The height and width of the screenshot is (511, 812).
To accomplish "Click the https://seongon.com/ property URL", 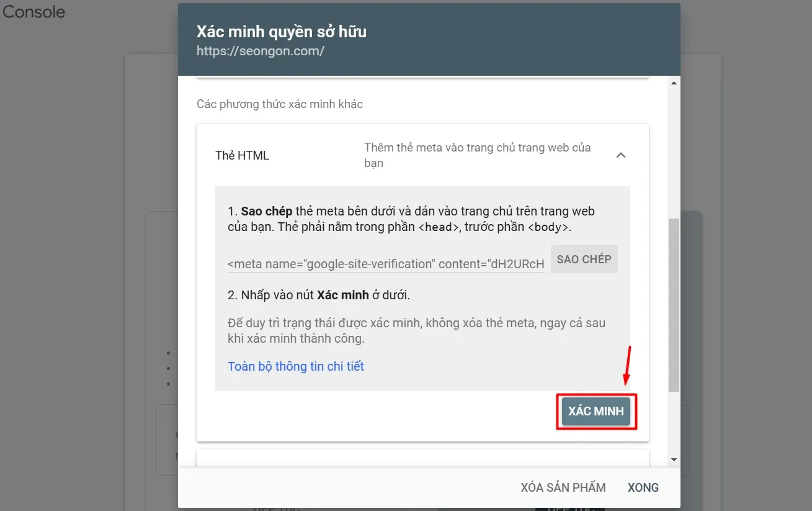I will [x=261, y=51].
